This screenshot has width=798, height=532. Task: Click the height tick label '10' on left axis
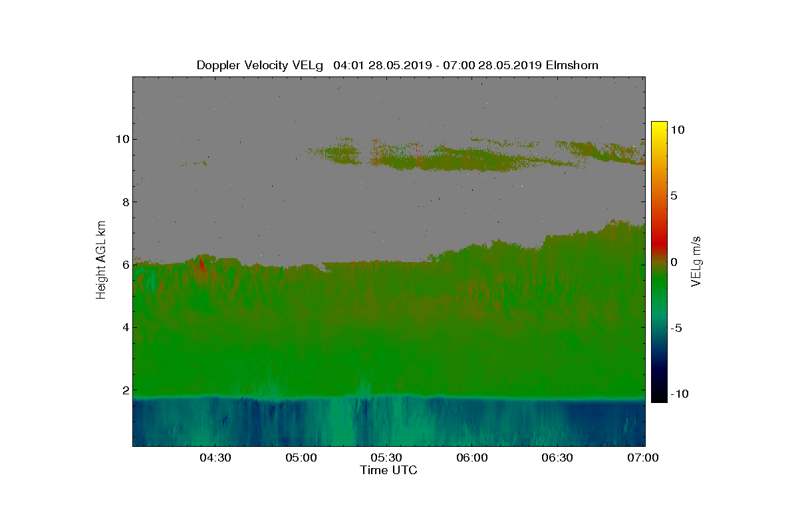[x=121, y=139]
